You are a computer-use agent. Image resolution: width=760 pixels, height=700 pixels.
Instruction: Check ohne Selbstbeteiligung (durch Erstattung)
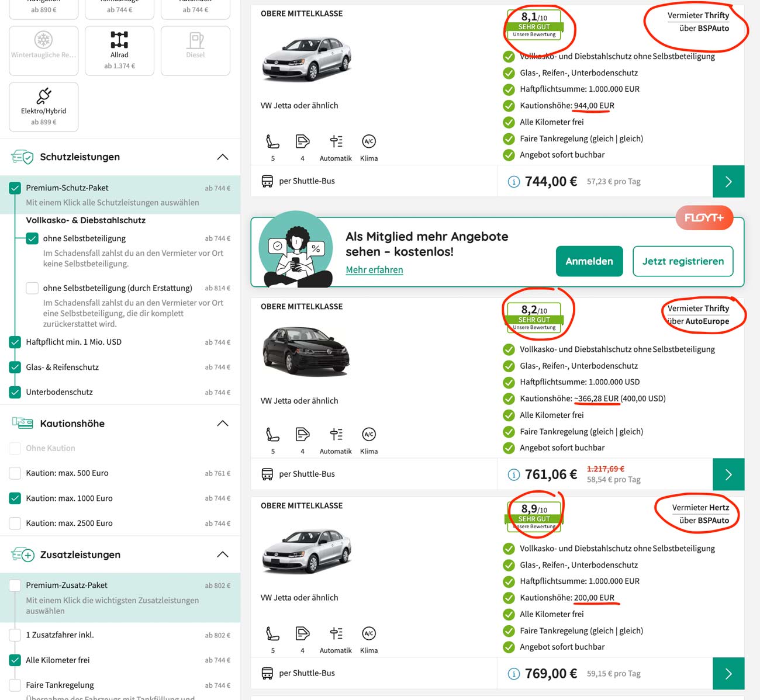click(32, 288)
